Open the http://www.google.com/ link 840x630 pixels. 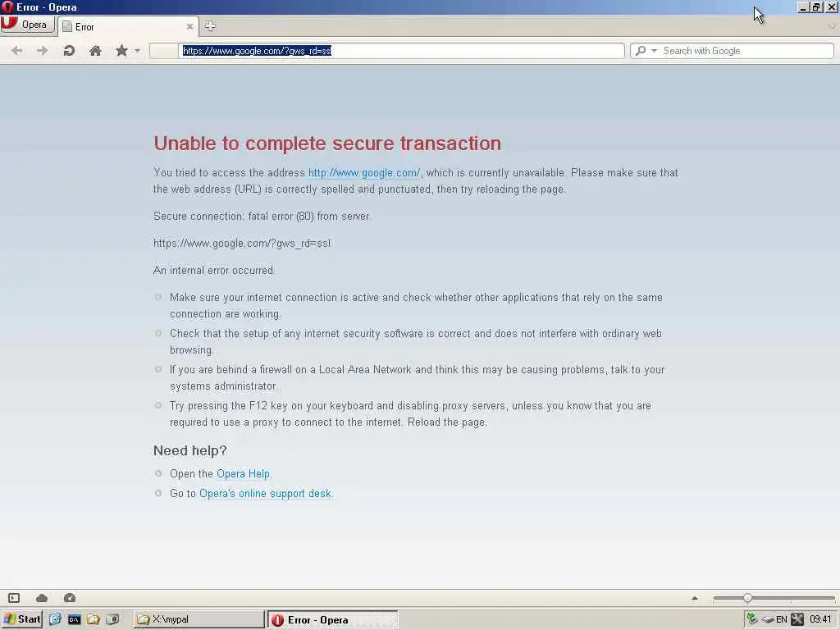click(x=363, y=173)
